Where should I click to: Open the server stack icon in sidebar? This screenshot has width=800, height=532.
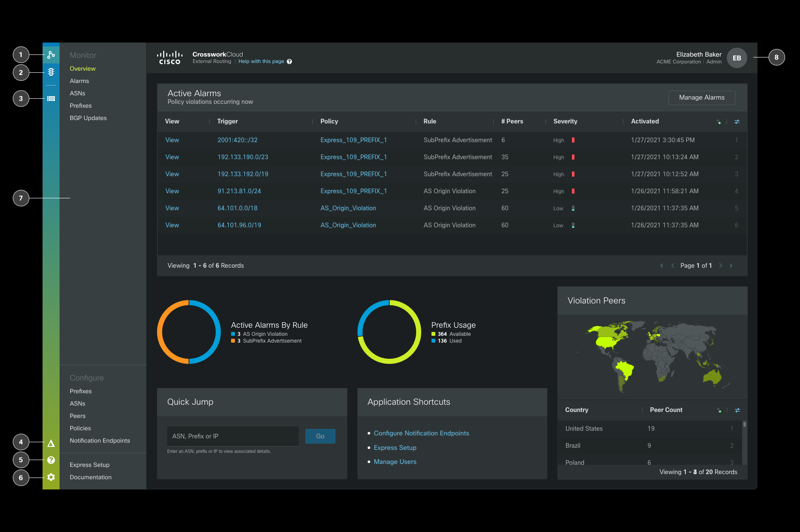pyautogui.click(x=51, y=99)
